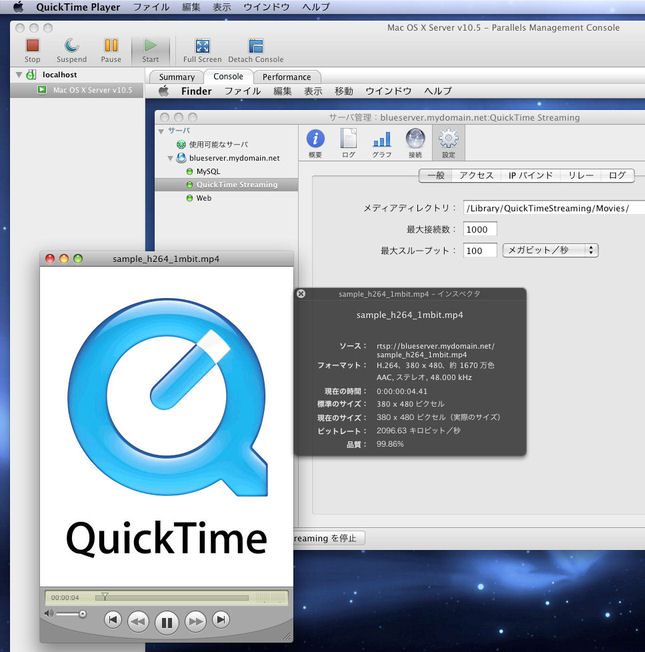Select the 設定 settings gear icon
This screenshot has width=645, height=652.
tap(448, 143)
